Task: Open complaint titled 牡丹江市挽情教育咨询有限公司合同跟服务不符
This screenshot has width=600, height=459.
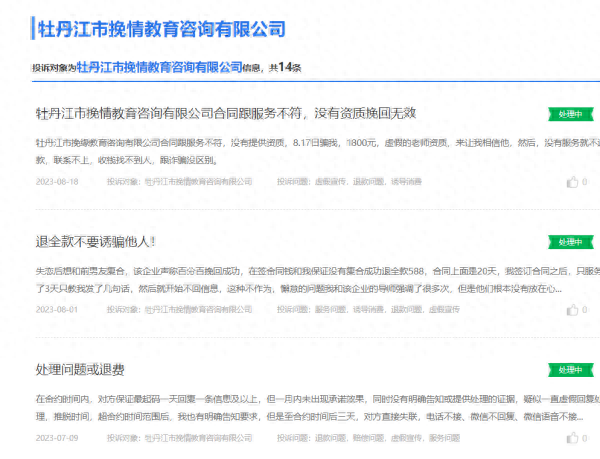Action: coord(226,113)
